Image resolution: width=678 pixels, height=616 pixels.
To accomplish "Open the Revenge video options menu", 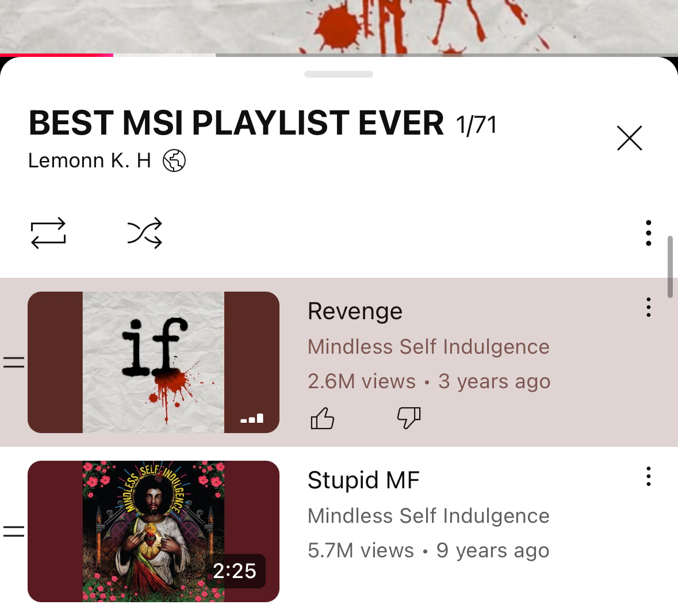I will pyautogui.click(x=648, y=307).
